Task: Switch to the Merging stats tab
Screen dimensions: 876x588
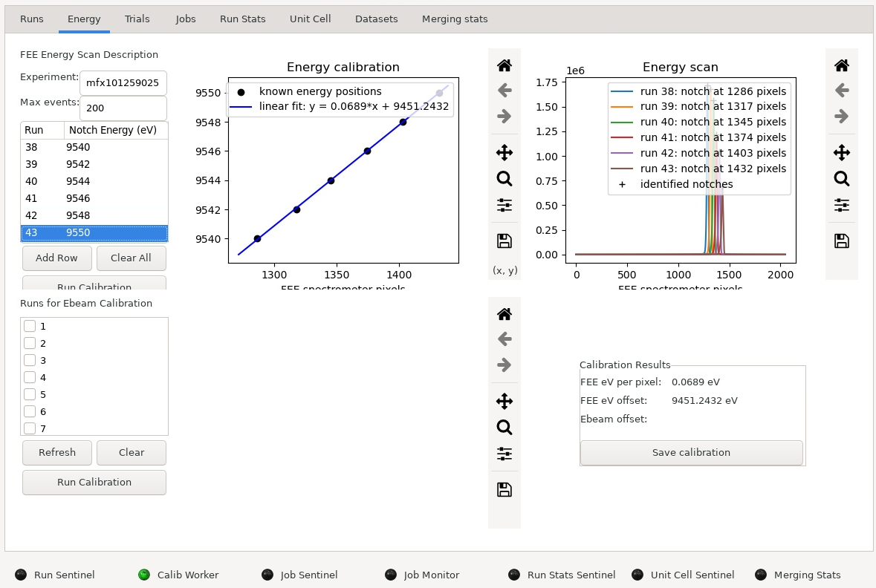Action: pyautogui.click(x=455, y=19)
